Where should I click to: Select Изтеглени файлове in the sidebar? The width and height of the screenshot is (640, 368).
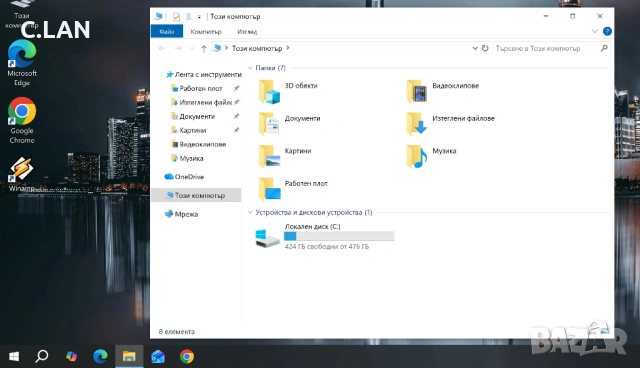pos(201,102)
